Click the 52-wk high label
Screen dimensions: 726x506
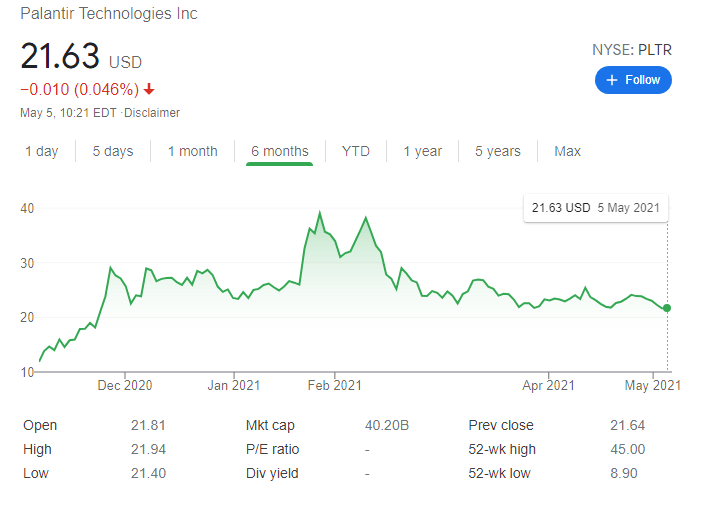[502, 450]
